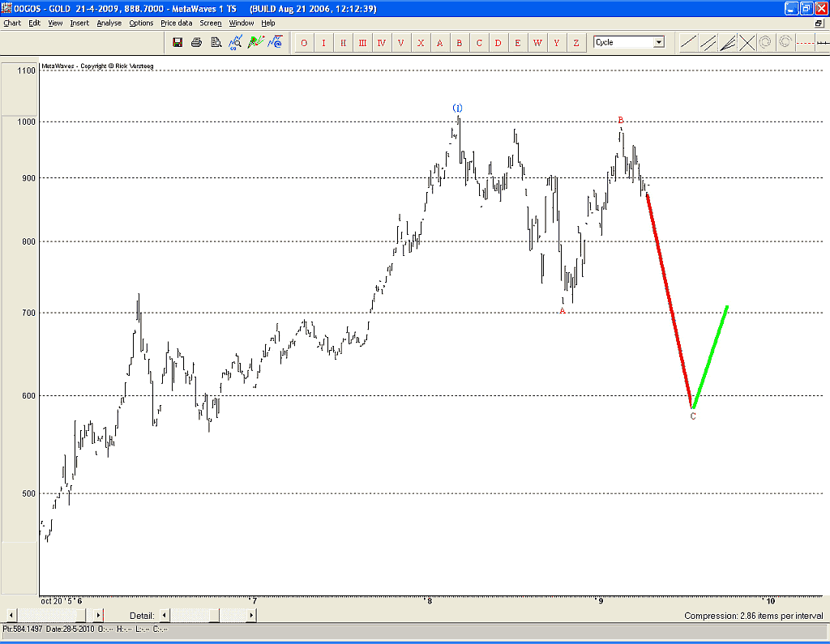Click the wave label O button
830x644 pixels.
(x=304, y=43)
